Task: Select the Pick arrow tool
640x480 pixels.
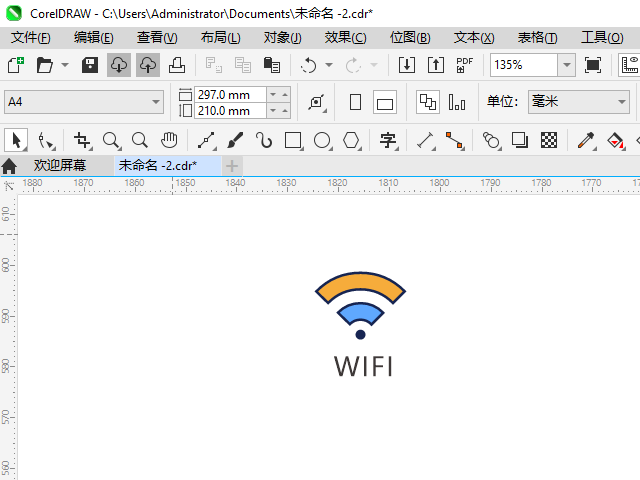Action: click(16, 140)
